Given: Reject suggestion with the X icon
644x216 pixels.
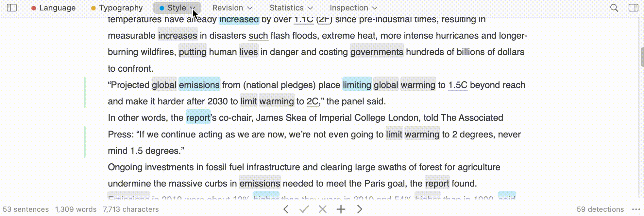Looking at the screenshot, I should [x=323, y=209].
